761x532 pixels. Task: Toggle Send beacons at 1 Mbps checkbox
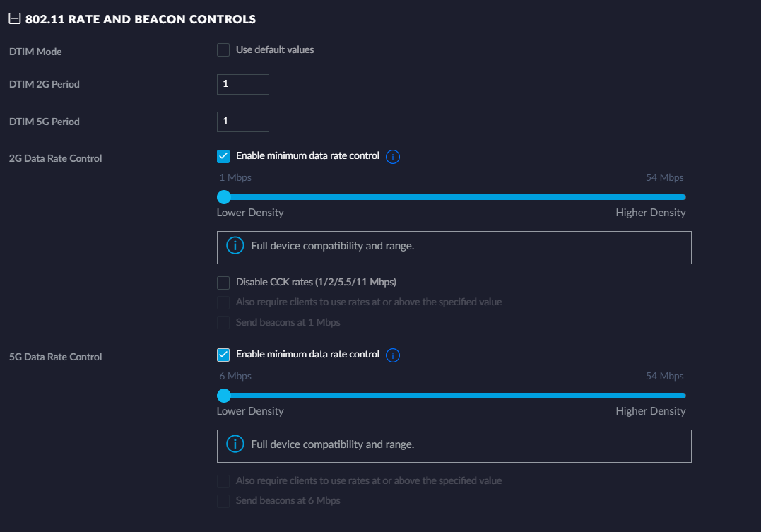click(x=223, y=323)
